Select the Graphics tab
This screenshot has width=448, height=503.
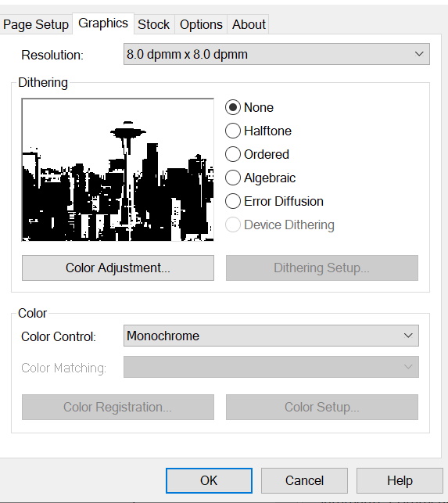(103, 23)
